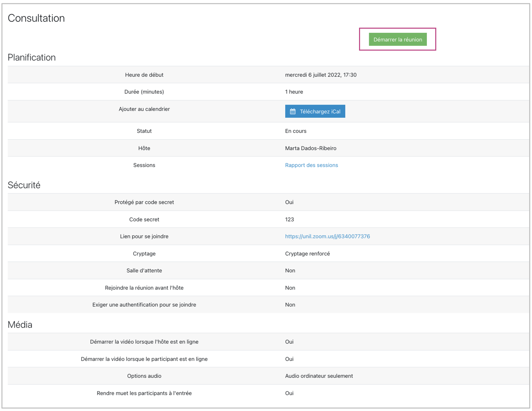
Task: Open the Rapport des sessions link
Action: point(311,165)
